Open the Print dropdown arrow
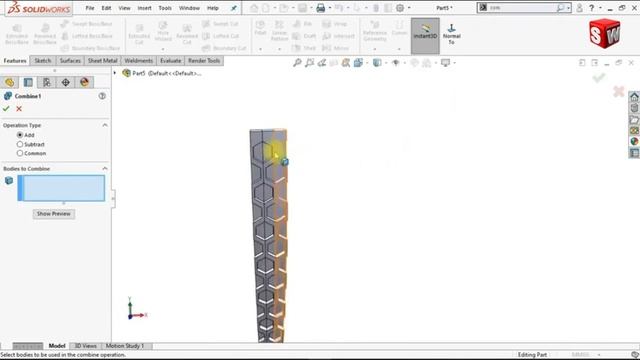The image size is (640, 360). pyautogui.click(x=330, y=8)
